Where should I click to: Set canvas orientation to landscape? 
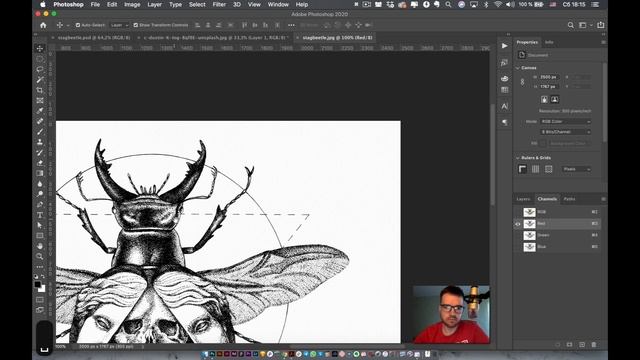pyautogui.click(x=555, y=100)
